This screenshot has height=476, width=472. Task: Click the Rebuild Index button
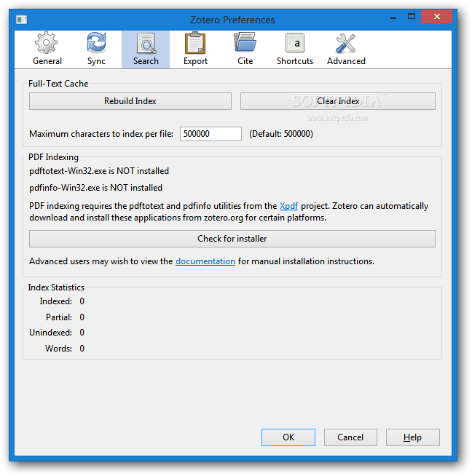(130, 101)
